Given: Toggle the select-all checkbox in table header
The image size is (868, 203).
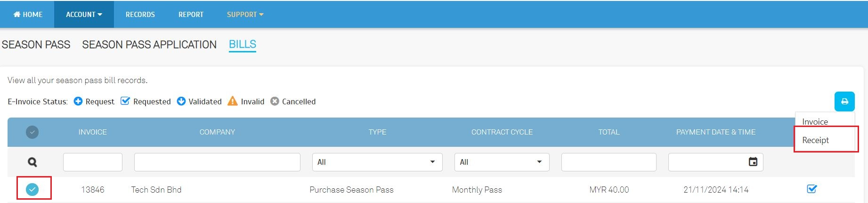Looking at the screenshot, I should tap(32, 132).
